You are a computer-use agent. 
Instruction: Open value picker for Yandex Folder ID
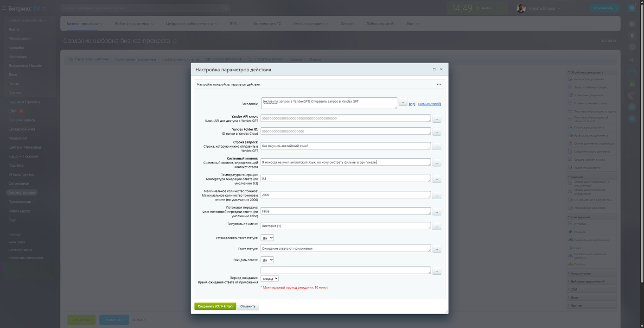pos(437,132)
